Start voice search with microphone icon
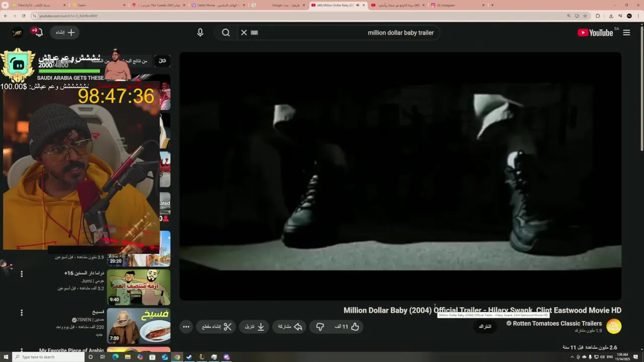This screenshot has width=644, height=362. [x=200, y=33]
